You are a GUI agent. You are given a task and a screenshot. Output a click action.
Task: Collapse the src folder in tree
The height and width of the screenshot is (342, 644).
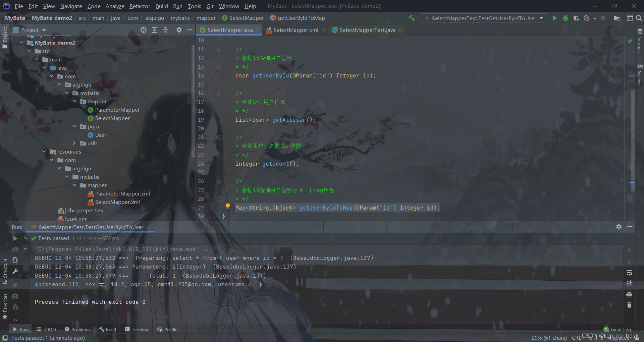coord(29,51)
